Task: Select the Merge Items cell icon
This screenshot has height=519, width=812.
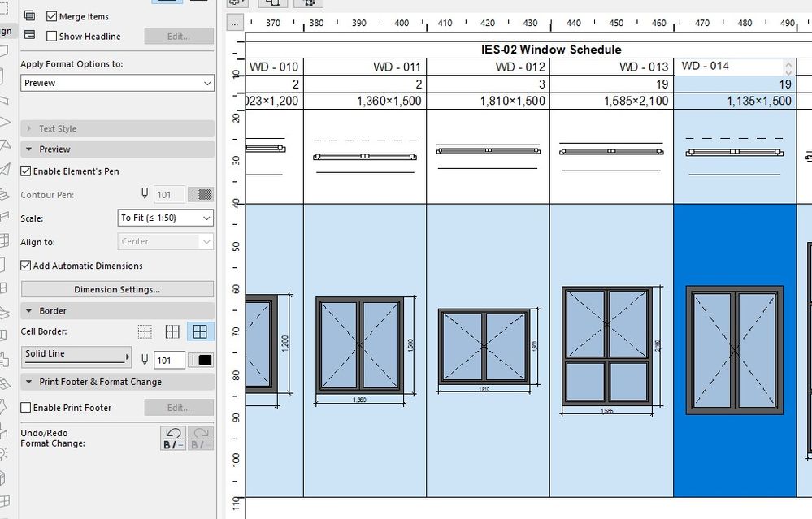Action: [x=29, y=15]
